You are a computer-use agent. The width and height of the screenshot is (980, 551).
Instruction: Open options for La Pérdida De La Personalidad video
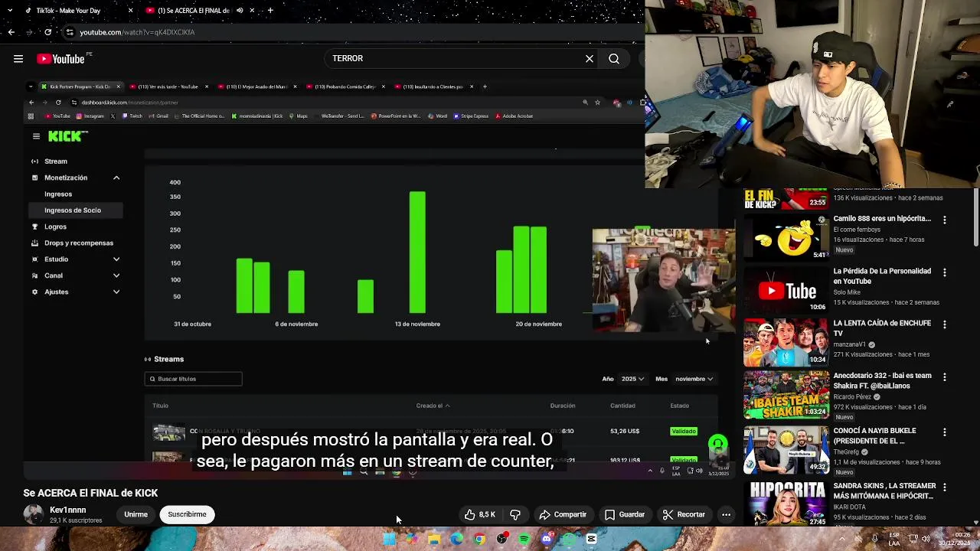pos(944,272)
